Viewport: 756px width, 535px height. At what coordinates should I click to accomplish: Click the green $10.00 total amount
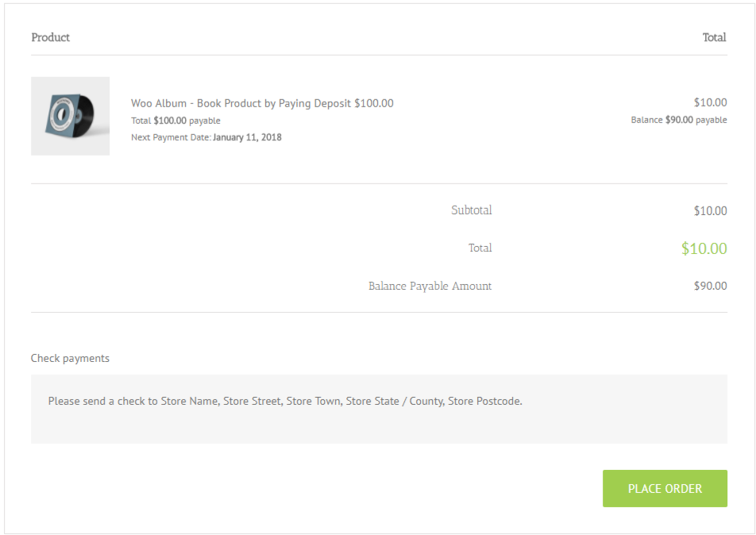click(704, 248)
